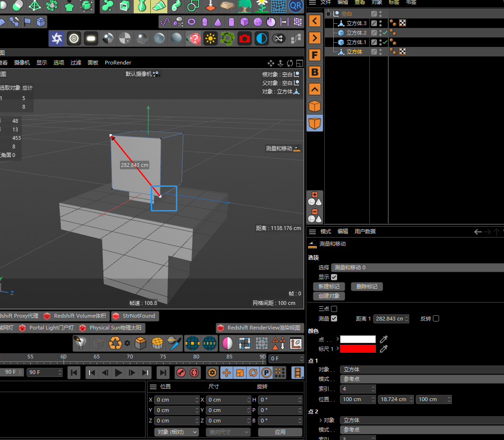This screenshot has width=504, height=440.
Task: Click Physical Sun物理太阳 button
Action: click(x=111, y=328)
